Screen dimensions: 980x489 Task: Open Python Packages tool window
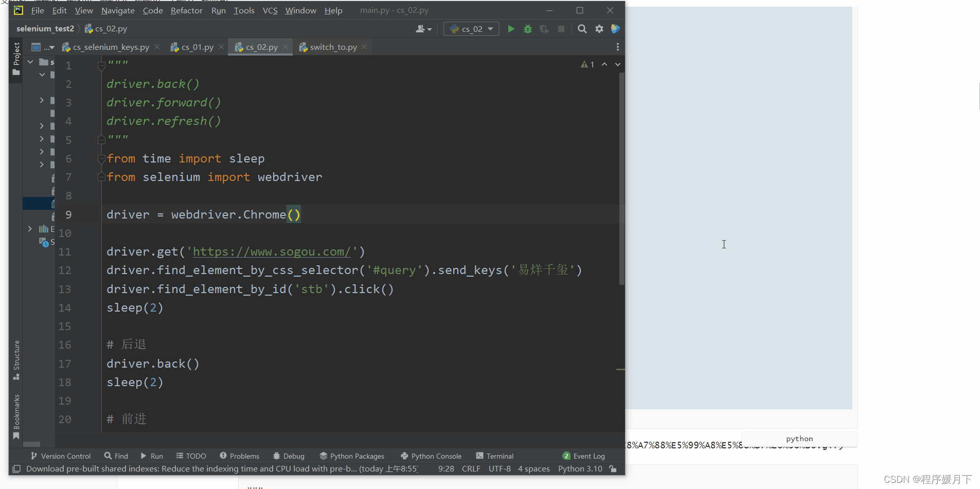[352, 456]
